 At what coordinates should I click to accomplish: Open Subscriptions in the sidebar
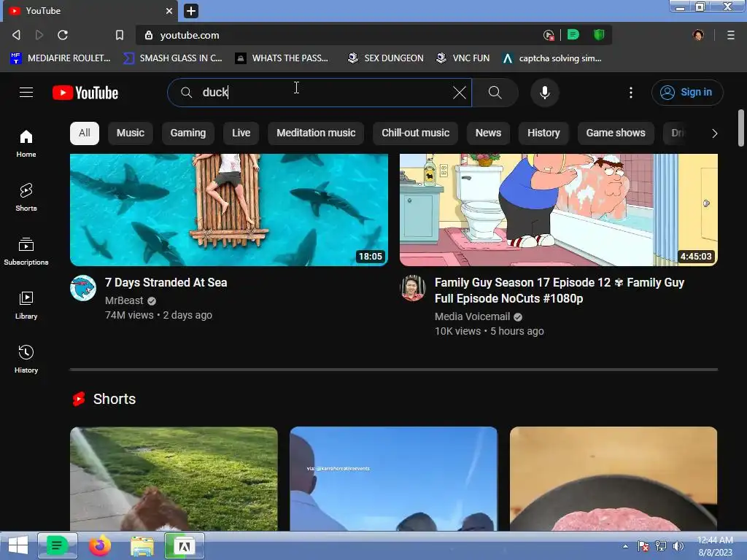(26, 252)
